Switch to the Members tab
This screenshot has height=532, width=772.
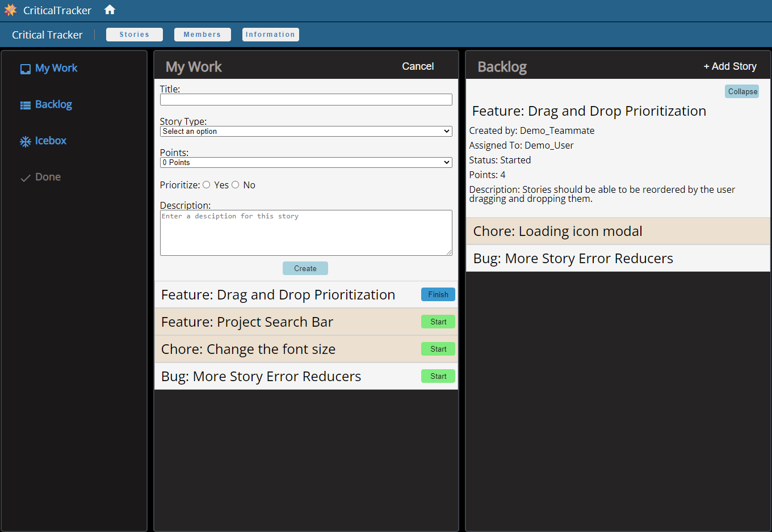coord(202,35)
